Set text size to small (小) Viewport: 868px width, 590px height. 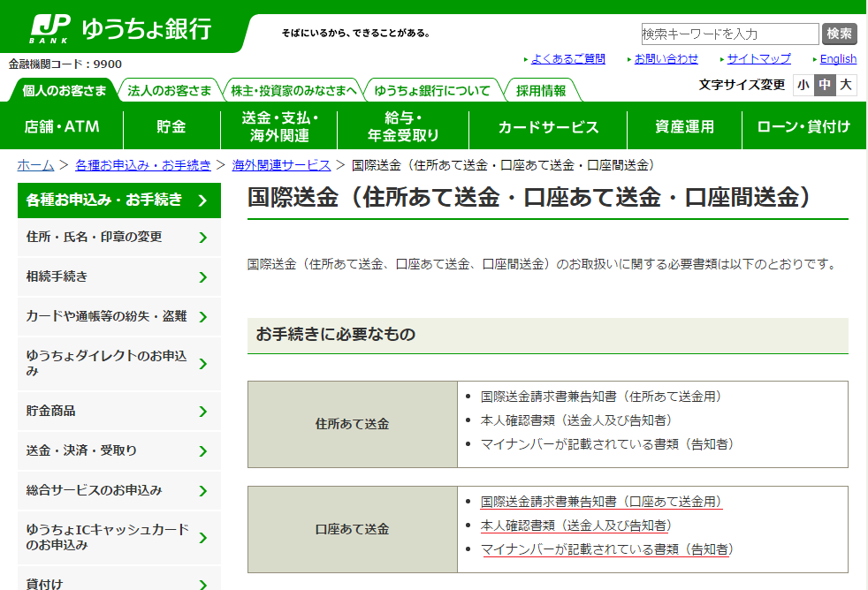pos(803,85)
